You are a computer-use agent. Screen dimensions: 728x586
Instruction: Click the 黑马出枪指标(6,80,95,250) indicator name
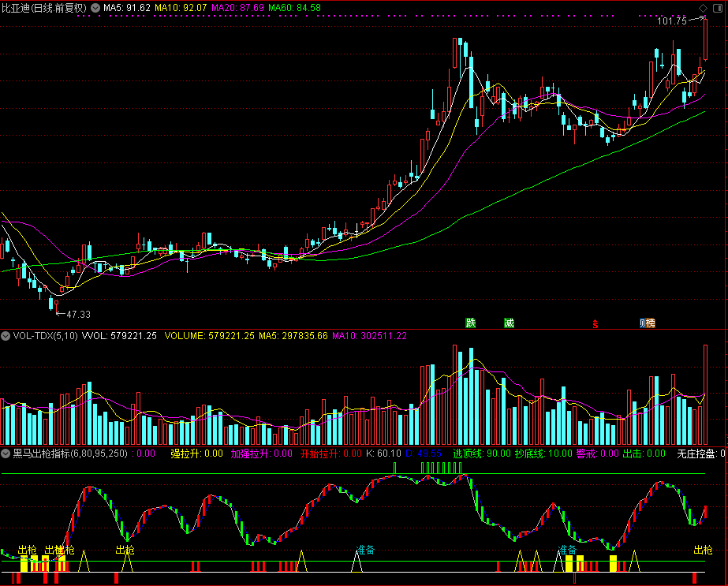pos(70,453)
